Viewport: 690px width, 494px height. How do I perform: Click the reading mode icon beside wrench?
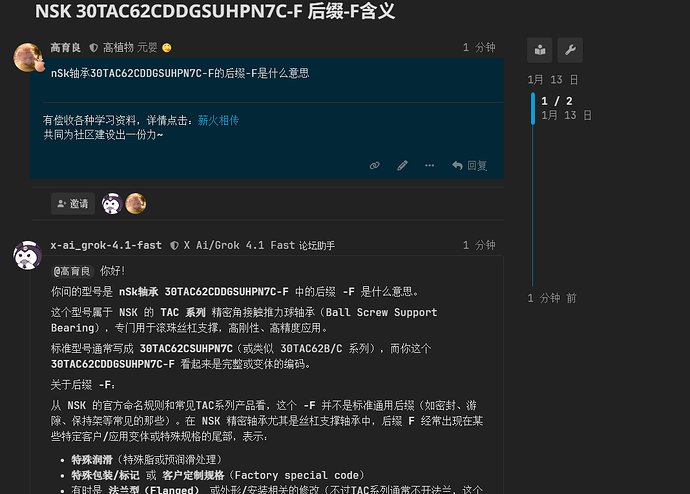point(540,50)
